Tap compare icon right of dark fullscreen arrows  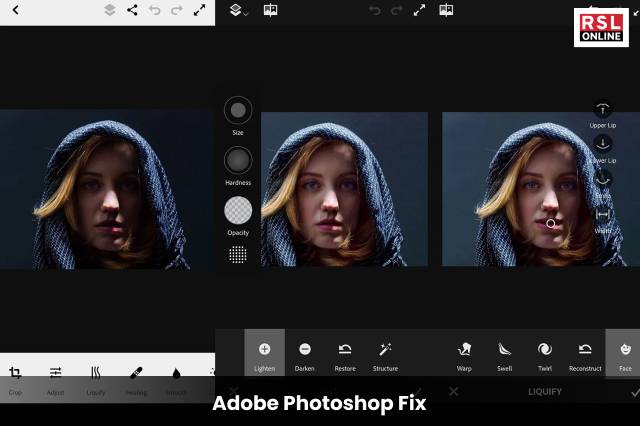click(446, 10)
